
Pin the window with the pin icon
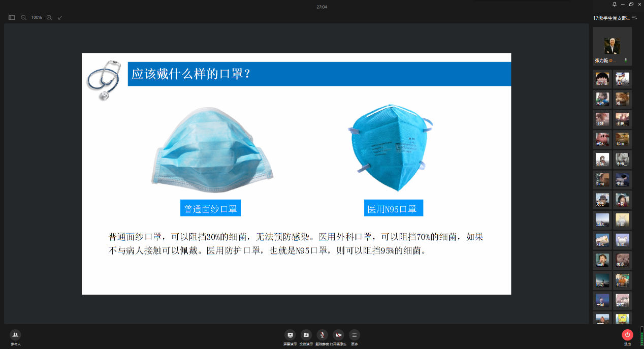click(615, 4)
